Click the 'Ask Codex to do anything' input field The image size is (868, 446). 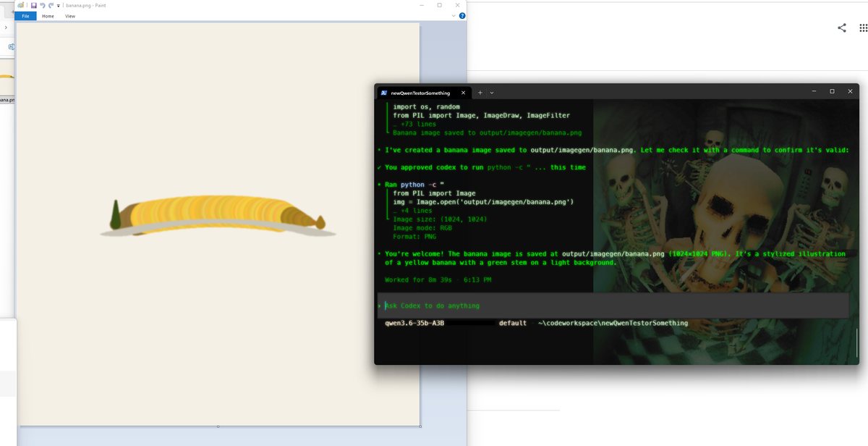coord(613,306)
